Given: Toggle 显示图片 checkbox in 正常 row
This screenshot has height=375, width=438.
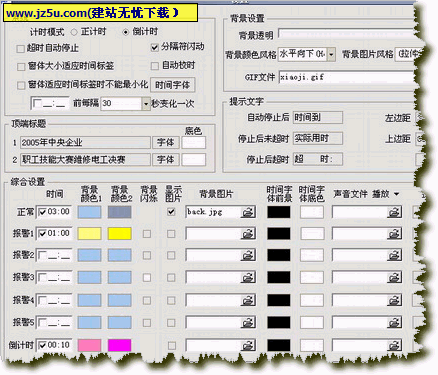Looking at the screenshot, I should tap(171, 212).
